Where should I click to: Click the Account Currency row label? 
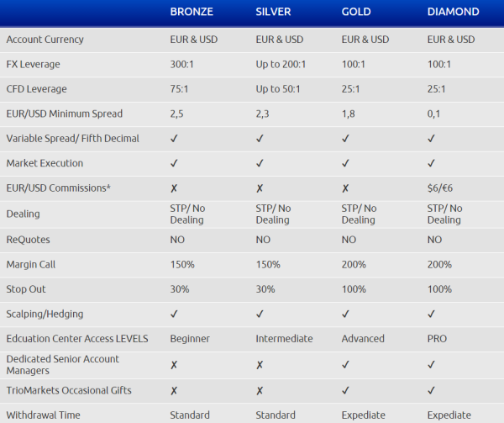pyautogui.click(x=45, y=40)
